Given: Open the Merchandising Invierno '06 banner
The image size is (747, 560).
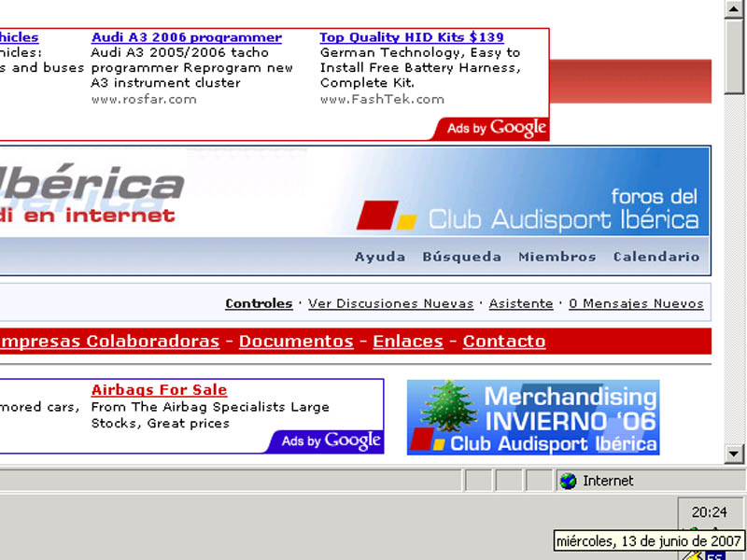Looking at the screenshot, I should tap(533, 417).
